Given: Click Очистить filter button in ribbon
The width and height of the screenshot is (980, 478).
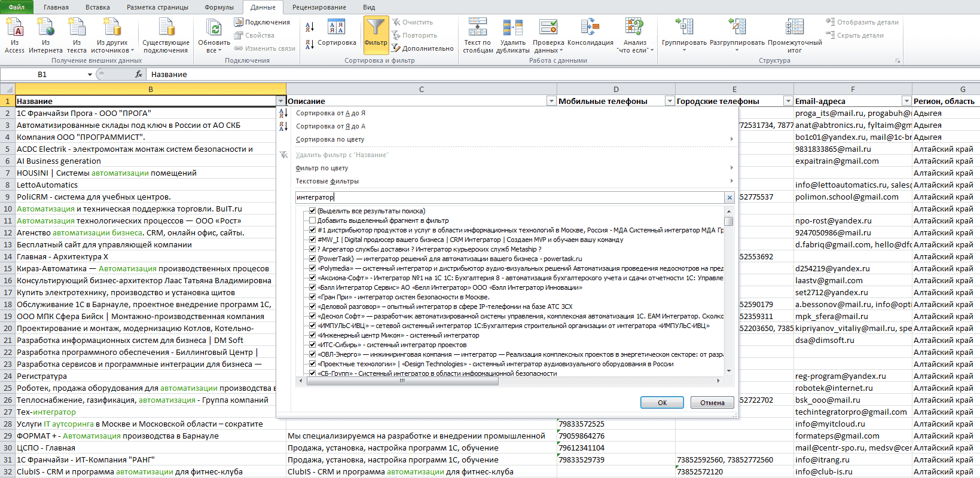Looking at the screenshot, I should 413,22.
